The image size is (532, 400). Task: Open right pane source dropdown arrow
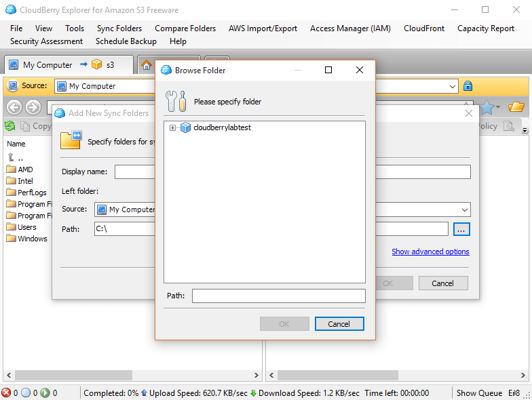coord(452,86)
